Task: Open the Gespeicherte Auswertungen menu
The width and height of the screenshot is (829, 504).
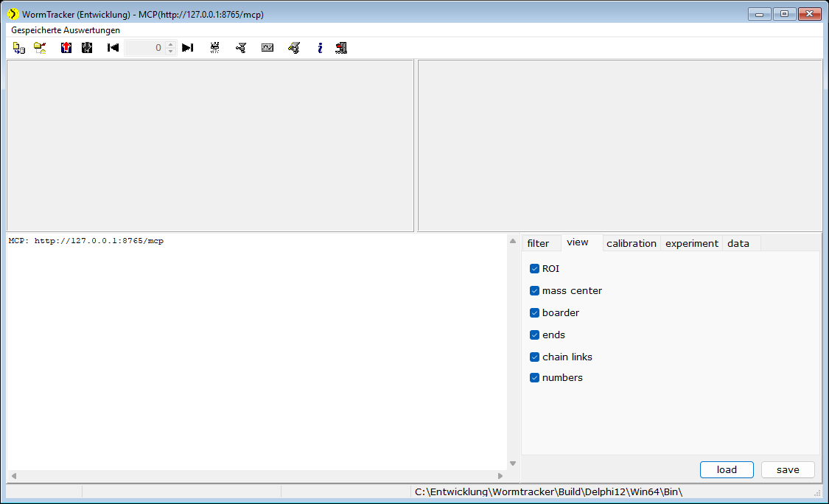Action: 66,30
